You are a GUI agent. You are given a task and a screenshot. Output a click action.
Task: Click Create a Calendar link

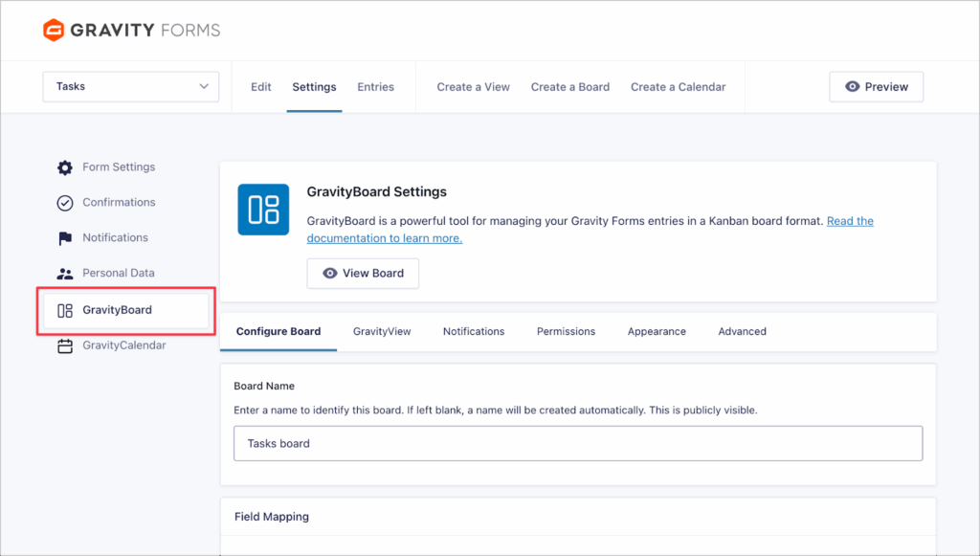click(x=679, y=87)
